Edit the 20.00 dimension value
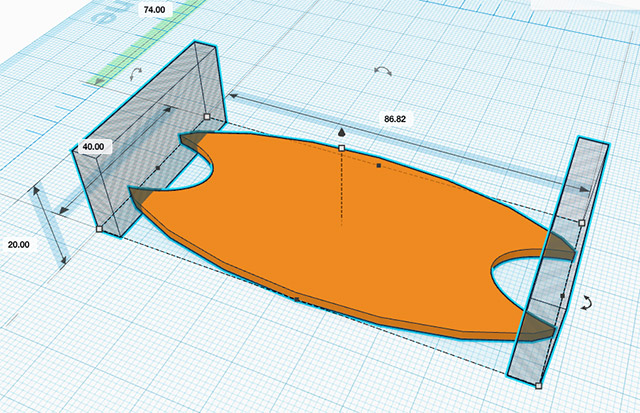Screen dimensions: 640x413 pyautogui.click(x=19, y=242)
